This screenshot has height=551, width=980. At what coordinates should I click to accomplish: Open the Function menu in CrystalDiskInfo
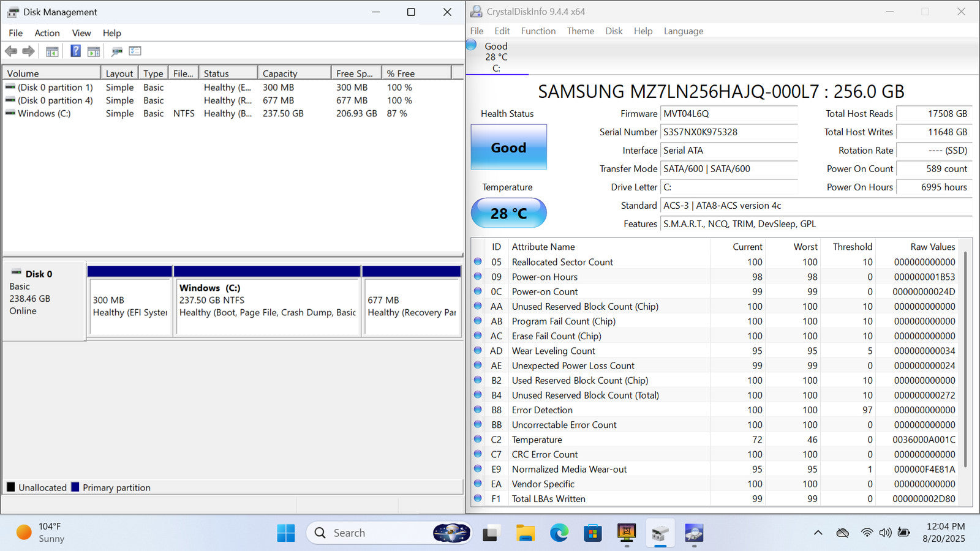click(x=538, y=31)
